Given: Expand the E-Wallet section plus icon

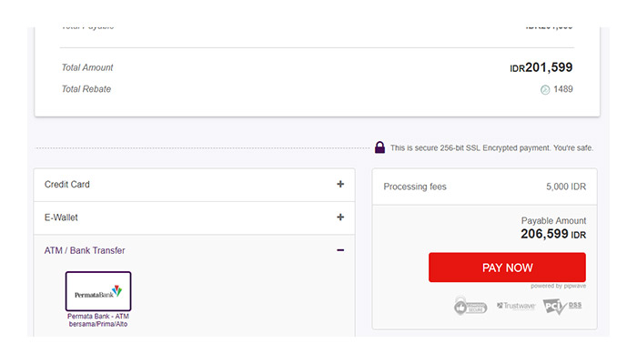Looking at the screenshot, I should (340, 217).
